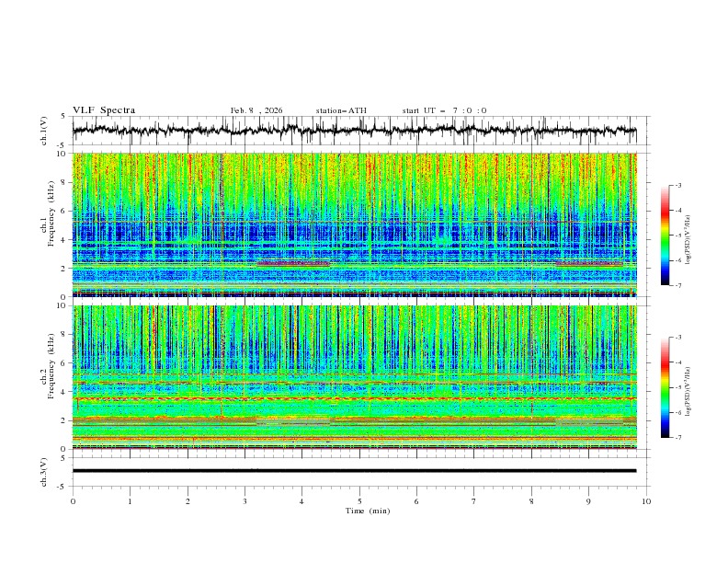Click time axis tick label "4"
728x563 pixels.
pos(301,501)
